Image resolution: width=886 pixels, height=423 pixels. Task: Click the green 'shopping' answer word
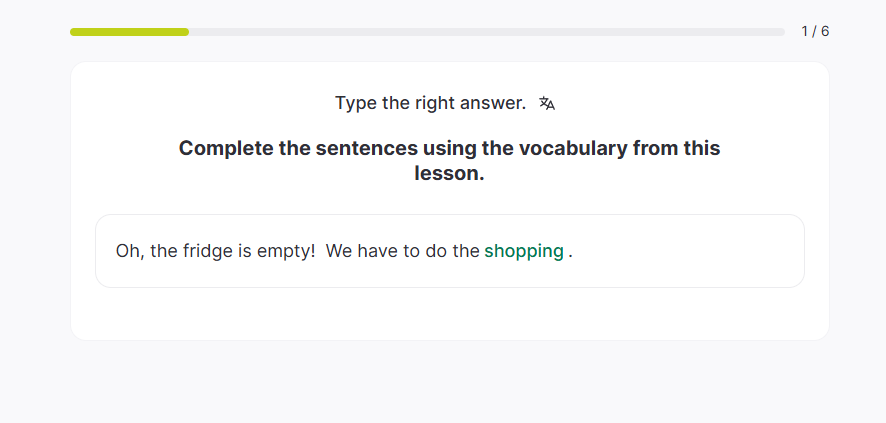point(524,251)
